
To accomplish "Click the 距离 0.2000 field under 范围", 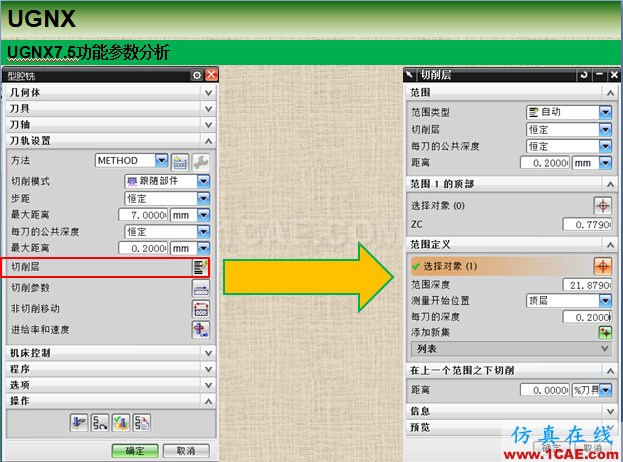I will (545, 163).
